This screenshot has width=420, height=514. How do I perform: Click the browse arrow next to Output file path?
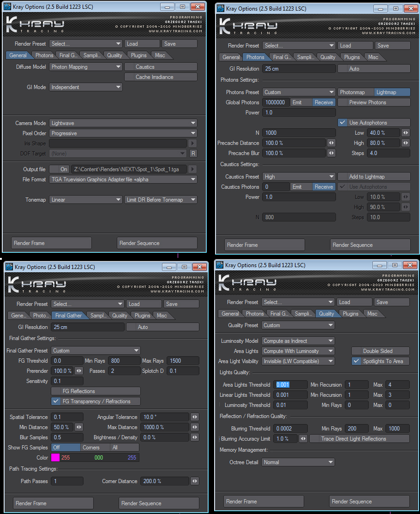(x=193, y=169)
